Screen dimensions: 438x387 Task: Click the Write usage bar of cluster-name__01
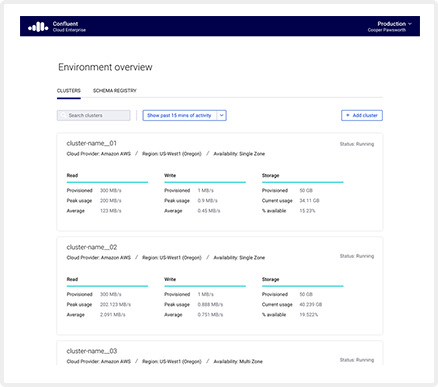click(205, 182)
